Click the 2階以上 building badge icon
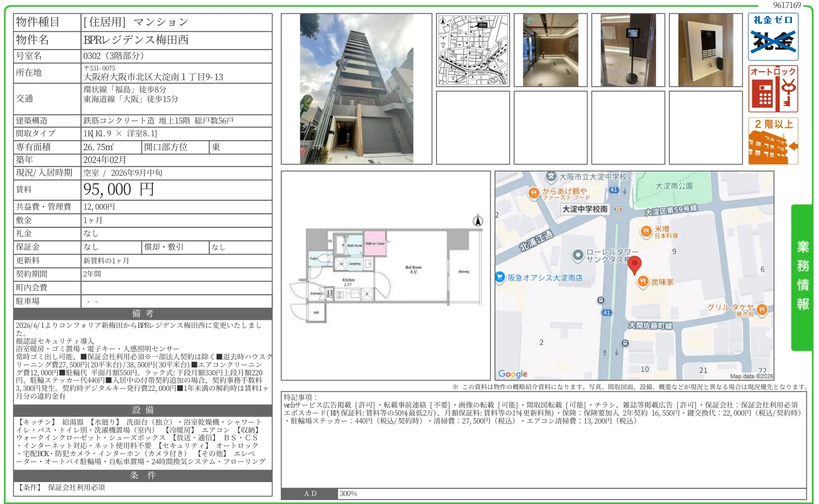 [773, 141]
